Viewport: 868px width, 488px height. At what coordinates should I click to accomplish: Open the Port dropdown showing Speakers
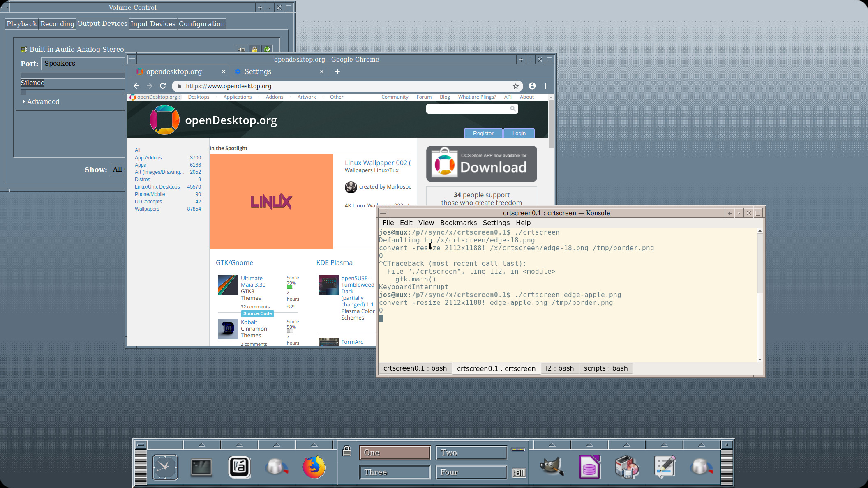(83, 64)
